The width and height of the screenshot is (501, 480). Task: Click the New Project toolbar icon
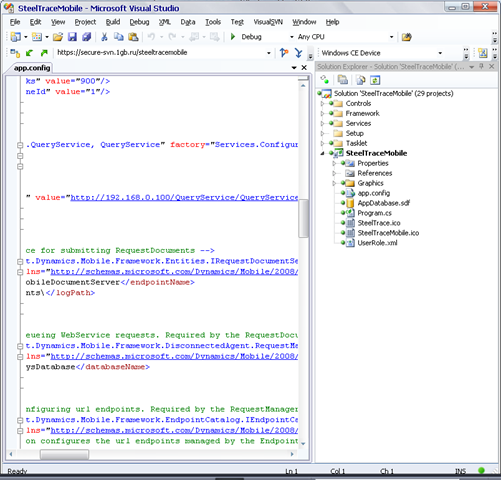click(x=15, y=37)
